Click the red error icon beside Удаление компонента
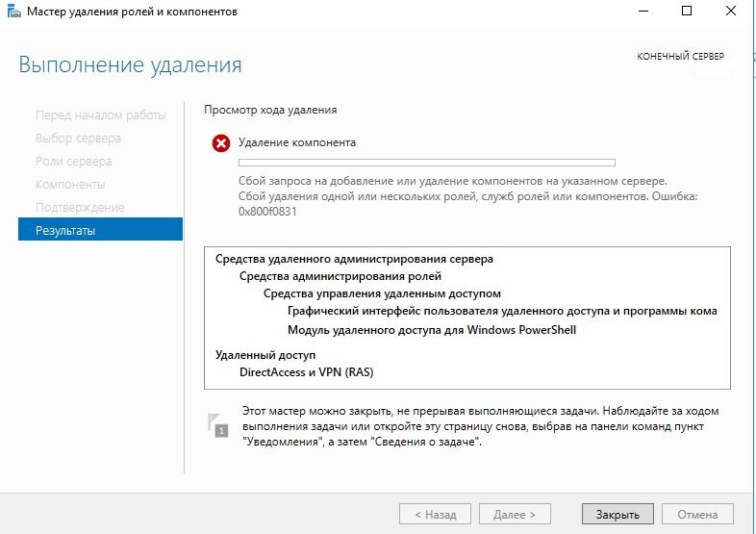Viewport: 756px width, 534px height. click(x=221, y=143)
